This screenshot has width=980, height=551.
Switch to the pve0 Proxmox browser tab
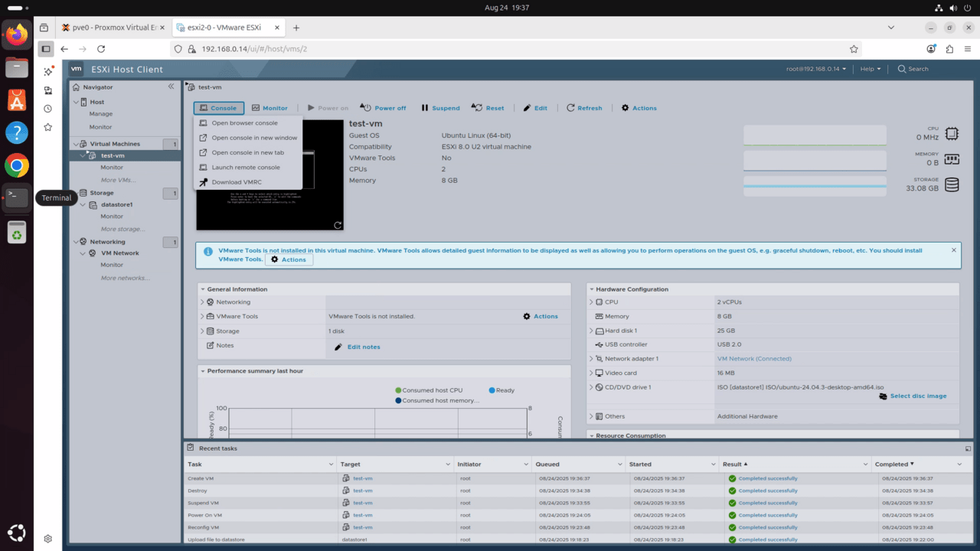tap(114, 28)
